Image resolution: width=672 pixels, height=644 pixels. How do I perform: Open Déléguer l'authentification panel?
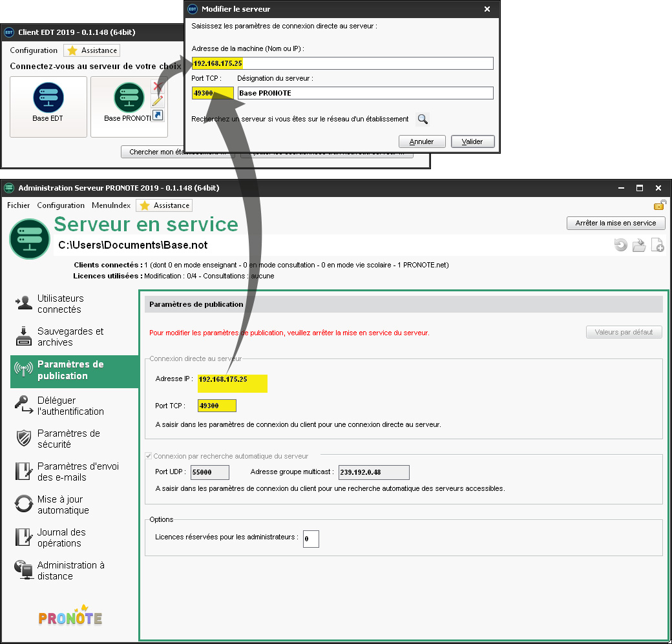(x=73, y=406)
